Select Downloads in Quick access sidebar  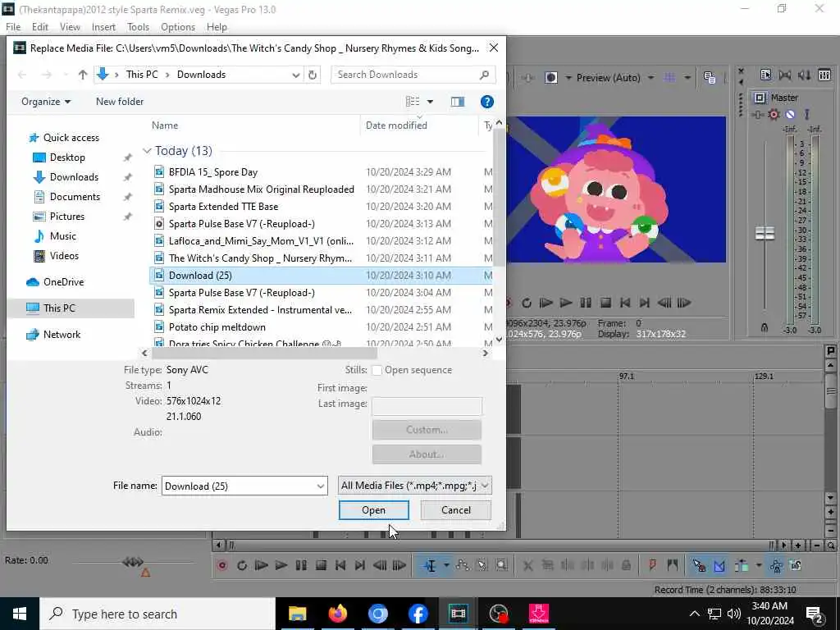click(74, 177)
